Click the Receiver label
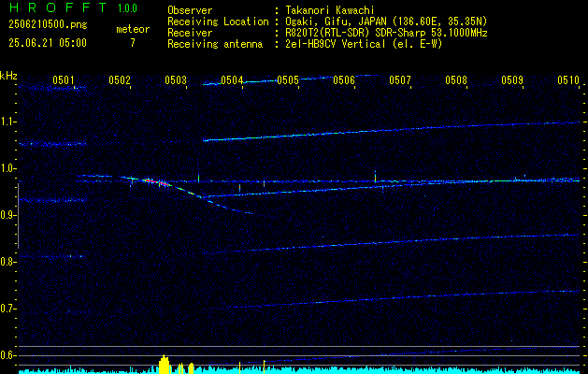Screen dimensions: 588x374 coord(190,33)
